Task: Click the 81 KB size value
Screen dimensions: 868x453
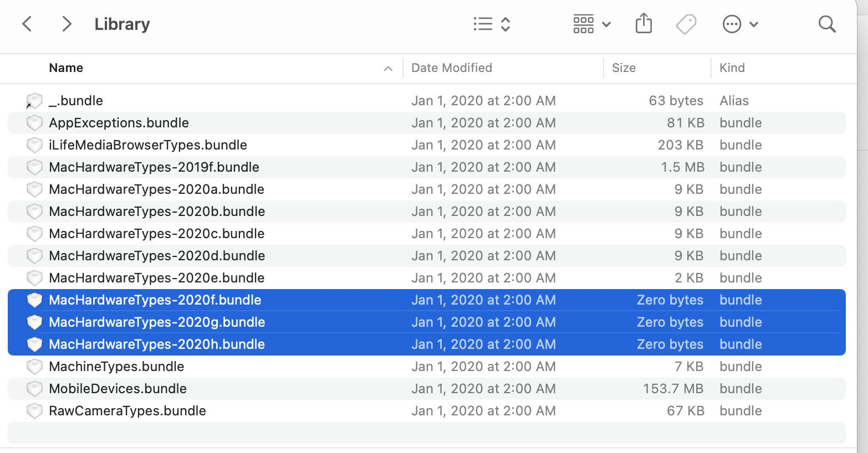Action: [685, 123]
